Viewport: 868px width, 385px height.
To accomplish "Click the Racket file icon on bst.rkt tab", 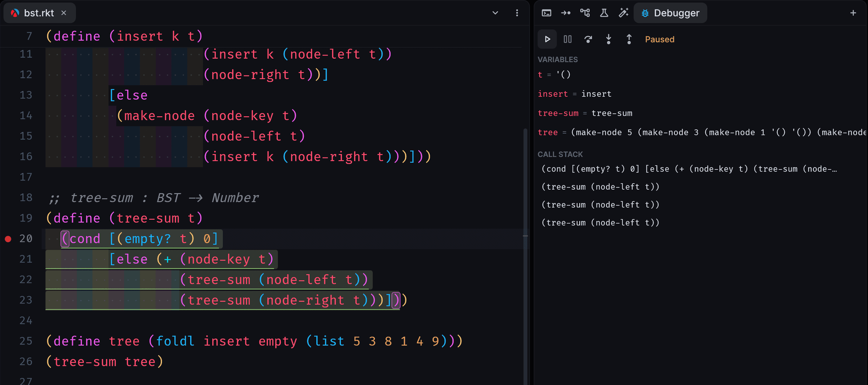I will point(15,13).
